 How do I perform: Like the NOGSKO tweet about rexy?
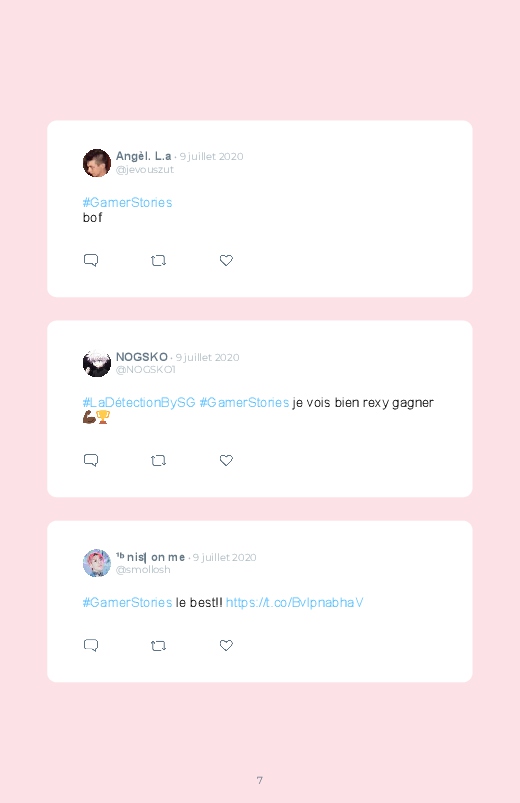226,460
